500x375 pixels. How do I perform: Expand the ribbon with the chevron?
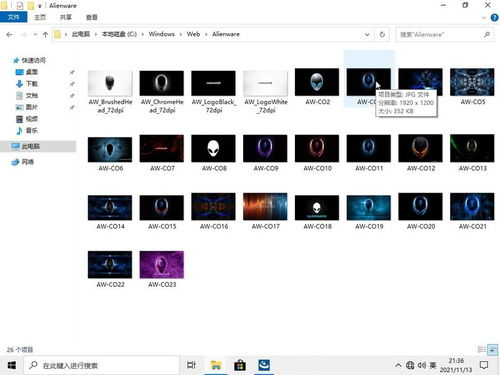484,18
